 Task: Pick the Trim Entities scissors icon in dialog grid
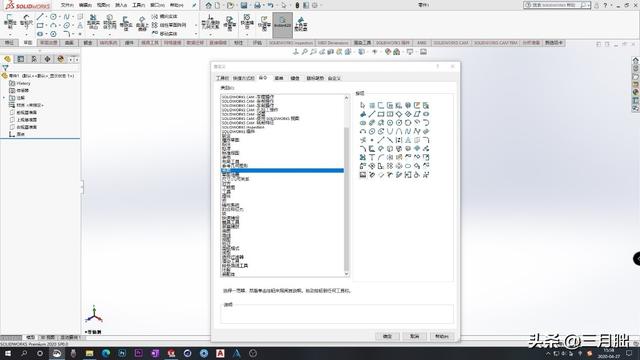click(x=362, y=157)
